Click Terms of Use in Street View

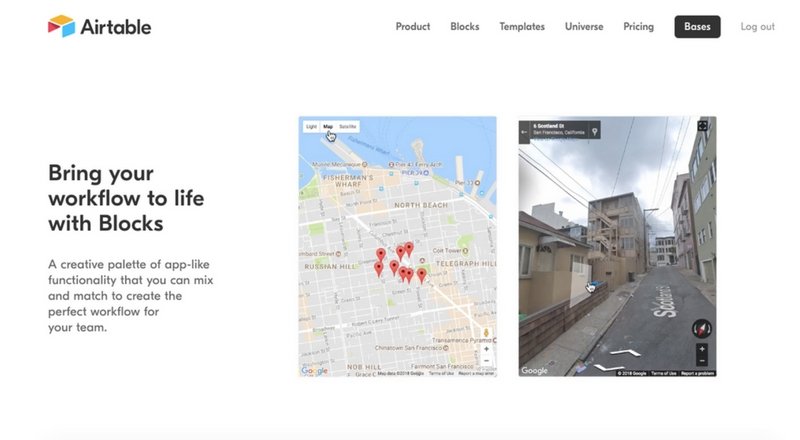(664, 373)
